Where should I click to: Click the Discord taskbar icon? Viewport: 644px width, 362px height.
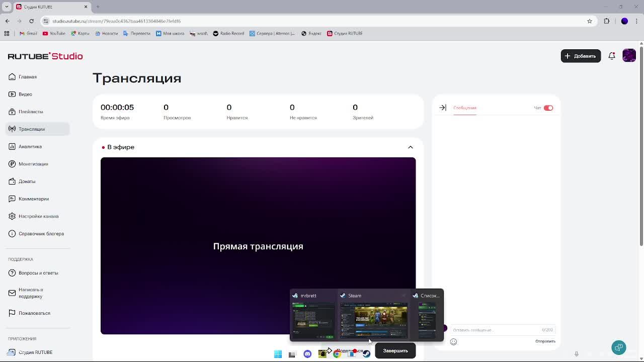pyautogui.click(x=307, y=354)
